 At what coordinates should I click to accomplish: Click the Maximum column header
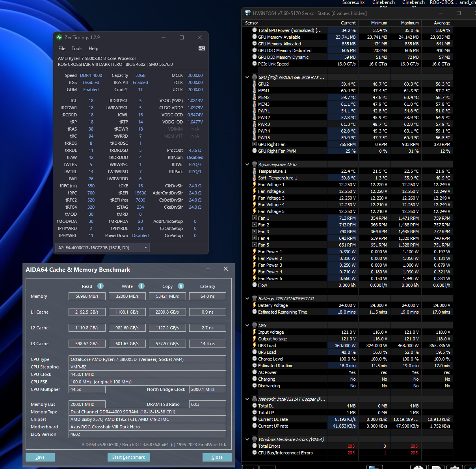coord(409,23)
